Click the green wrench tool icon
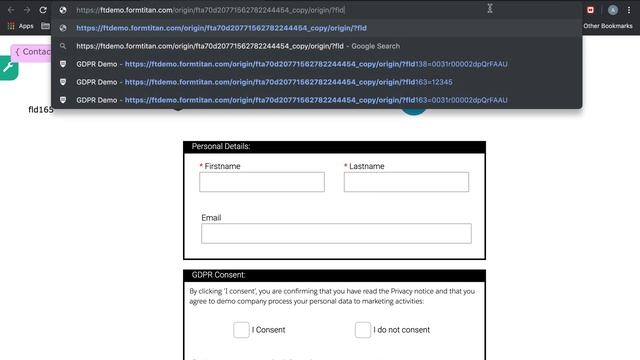The height and width of the screenshot is (360, 640). coord(9,68)
